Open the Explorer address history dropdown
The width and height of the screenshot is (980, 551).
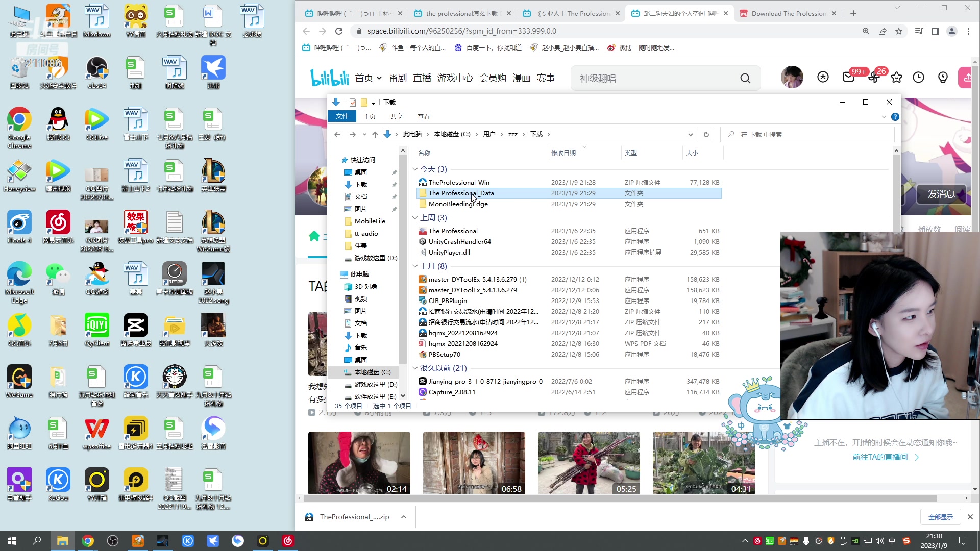(690, 134)
